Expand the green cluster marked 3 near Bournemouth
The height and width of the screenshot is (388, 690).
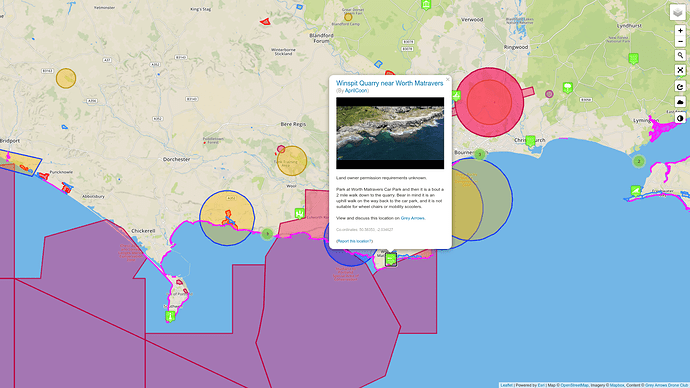tap(480, 154)
